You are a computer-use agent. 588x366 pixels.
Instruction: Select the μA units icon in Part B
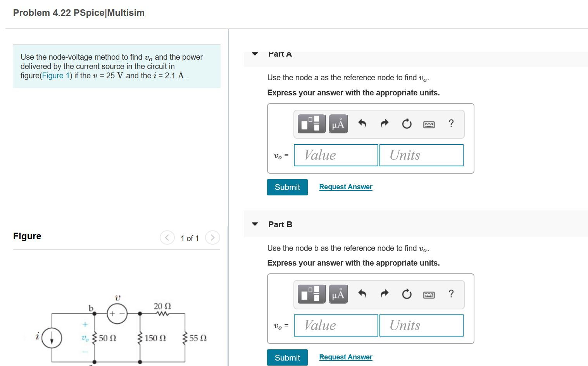tap(338, 294)
